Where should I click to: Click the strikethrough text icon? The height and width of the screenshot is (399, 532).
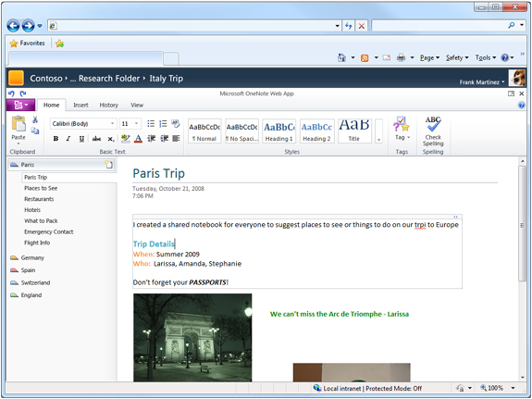pos(97,139)
